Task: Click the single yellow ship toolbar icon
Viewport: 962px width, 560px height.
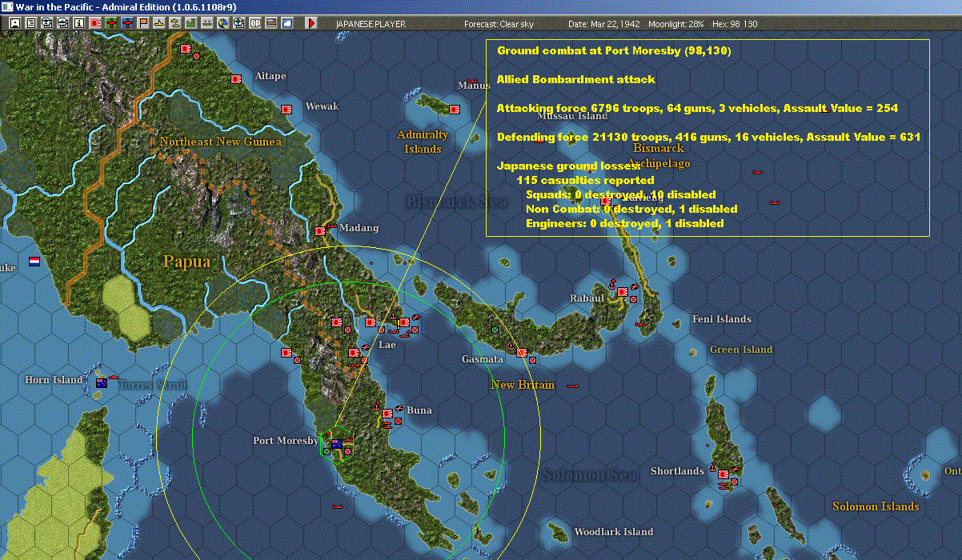Action: click(160, 23)
